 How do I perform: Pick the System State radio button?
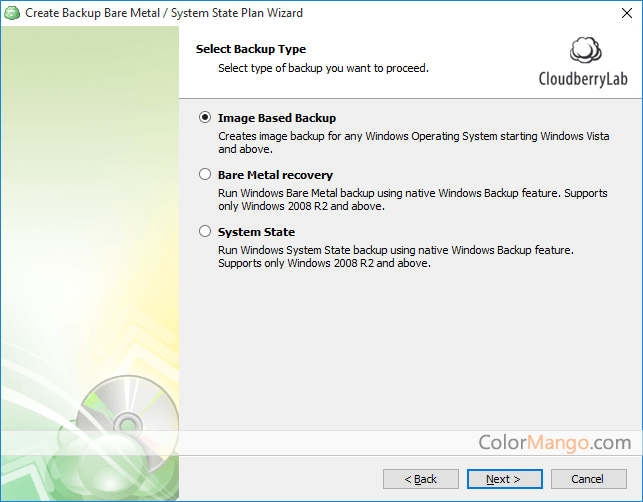pyautogui.click(x=206, y=232)
